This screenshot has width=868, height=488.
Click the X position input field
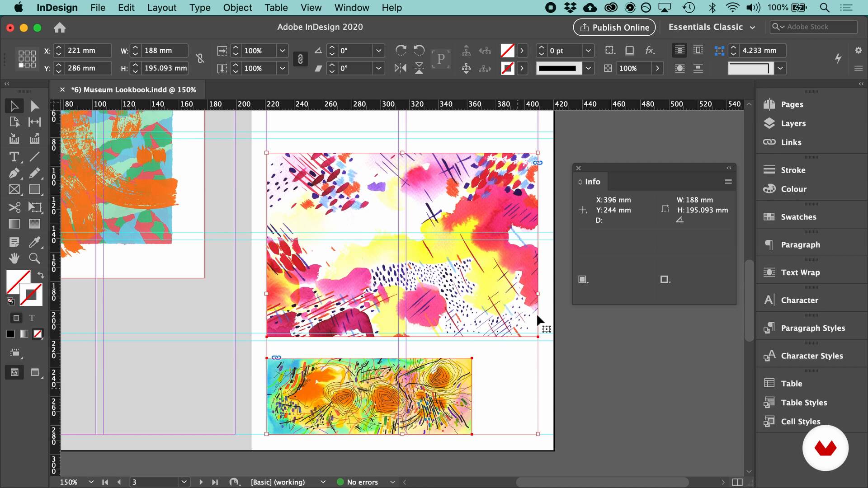click(x=88, y=51)
